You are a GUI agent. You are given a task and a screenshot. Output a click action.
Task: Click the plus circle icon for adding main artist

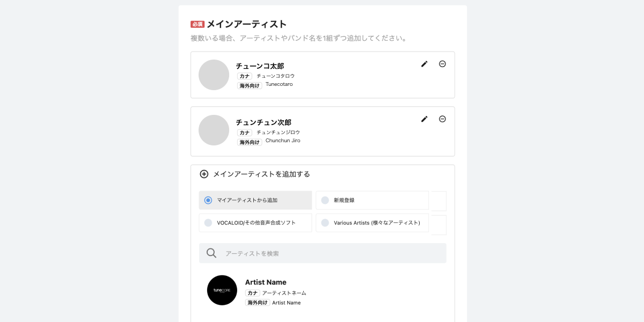point(204,174)
